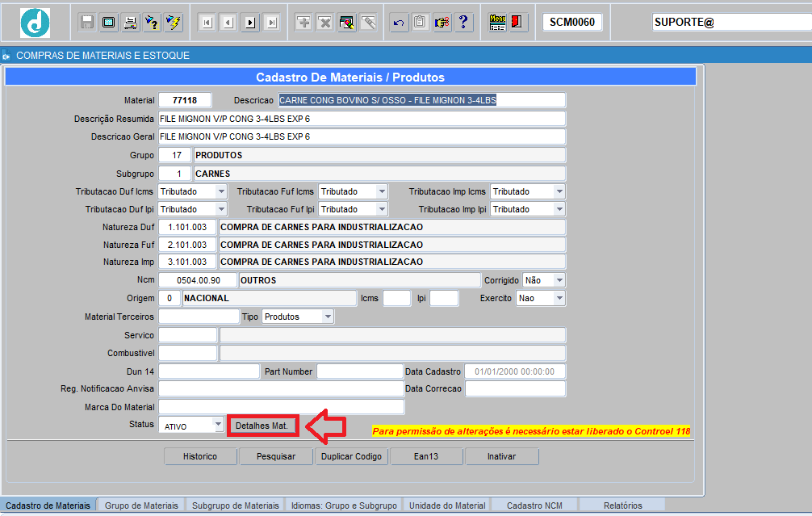Open help question mark icon

tap(463, 23)
